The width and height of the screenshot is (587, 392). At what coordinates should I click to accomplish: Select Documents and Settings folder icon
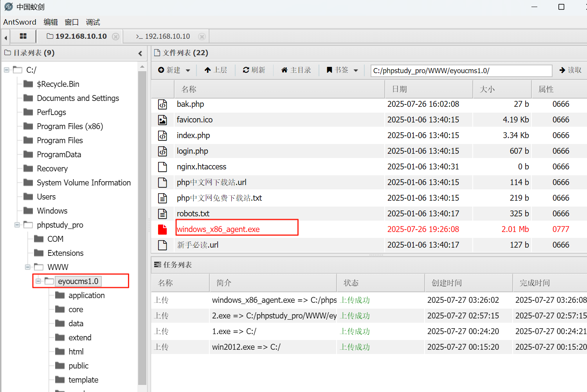point(28,98)
